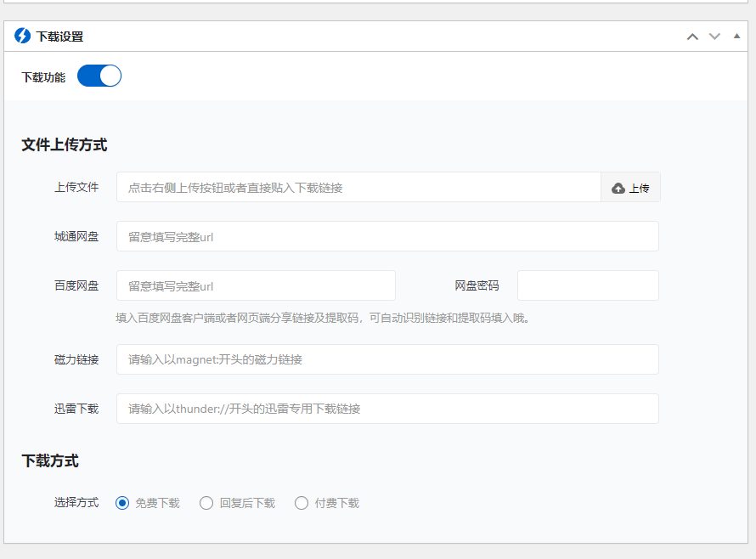This screenshot has height=559, width=756.
Task: Focus the 磁力链接 magnet link field
Action: 387,359
